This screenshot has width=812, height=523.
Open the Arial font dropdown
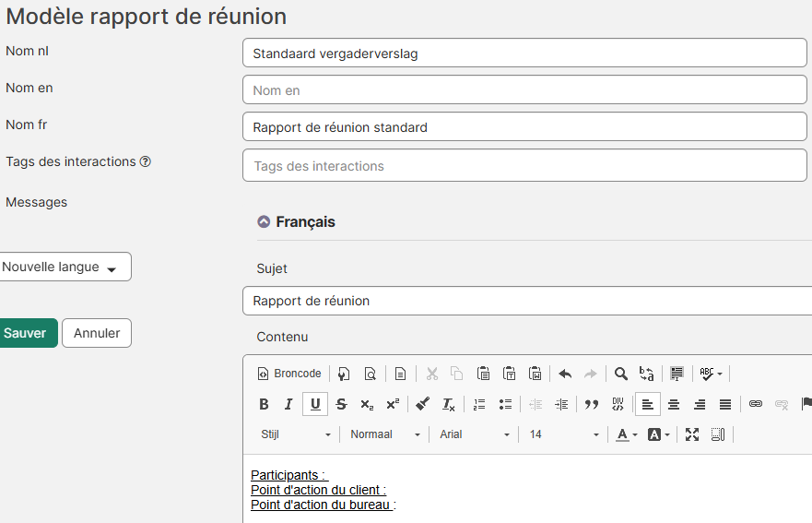point(474,434)
